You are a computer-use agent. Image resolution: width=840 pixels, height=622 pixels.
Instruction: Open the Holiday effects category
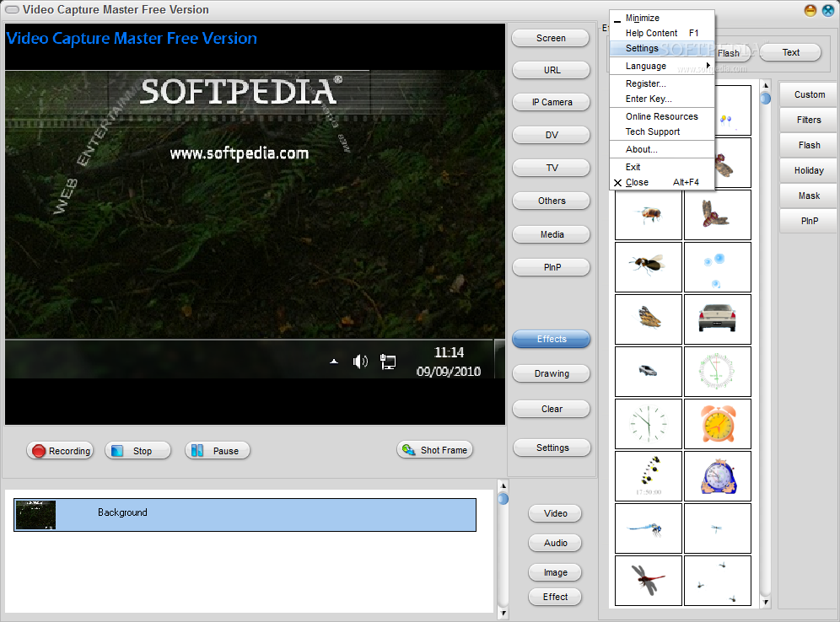click(809, 170)
